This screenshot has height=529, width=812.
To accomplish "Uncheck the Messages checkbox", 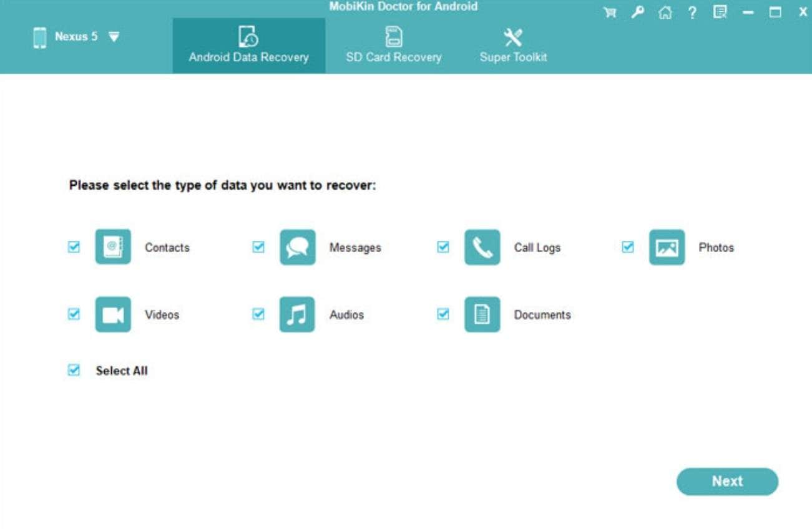I will click(258, 247).
